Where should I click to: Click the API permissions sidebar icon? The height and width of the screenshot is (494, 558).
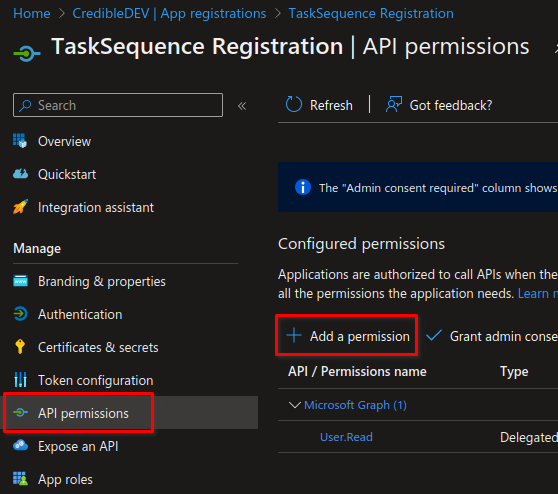coord(20,413)
